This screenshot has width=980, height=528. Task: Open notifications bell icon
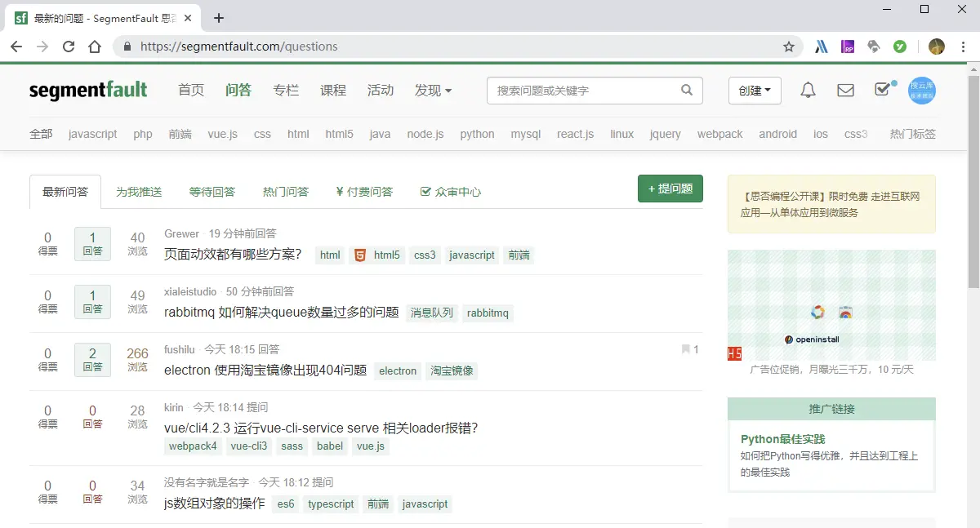[808, 91]
